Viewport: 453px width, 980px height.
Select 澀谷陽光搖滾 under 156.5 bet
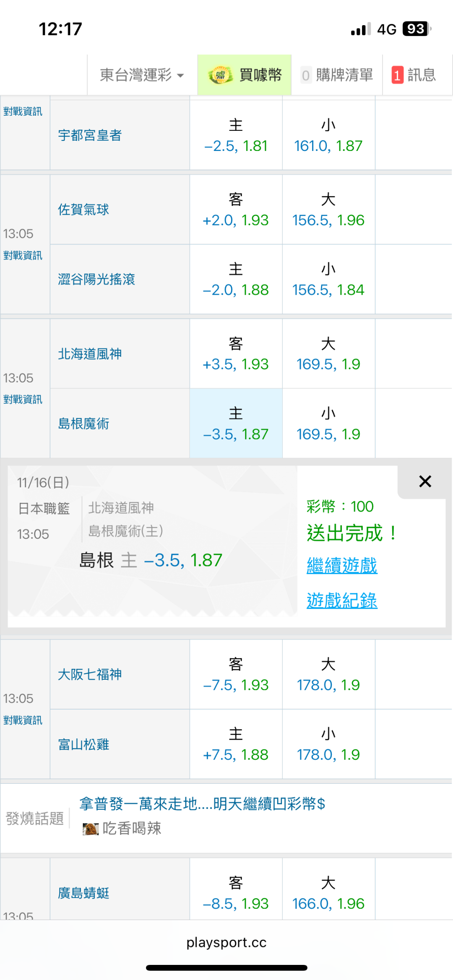pos(328,279)
